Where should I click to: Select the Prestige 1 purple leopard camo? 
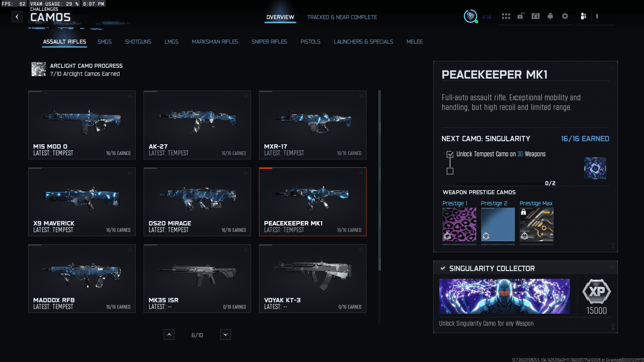point(459,224)
